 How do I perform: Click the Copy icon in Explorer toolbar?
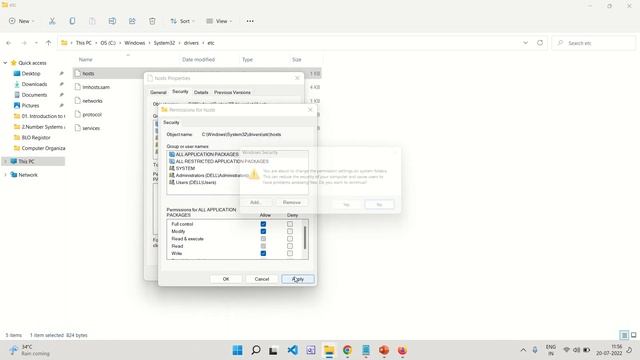[x=72, y=21]
